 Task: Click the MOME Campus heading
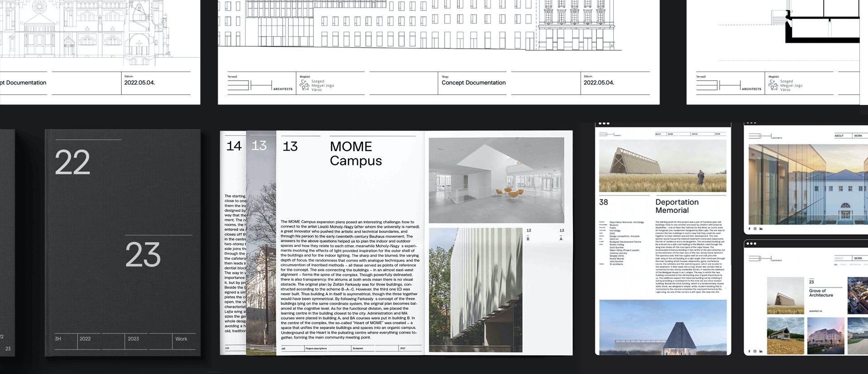click(x=356, y=153)
